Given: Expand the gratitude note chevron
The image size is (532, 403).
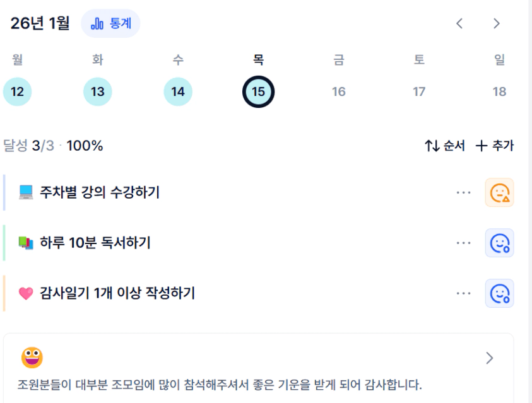Looking at the screenshot, I should [490, 358].
